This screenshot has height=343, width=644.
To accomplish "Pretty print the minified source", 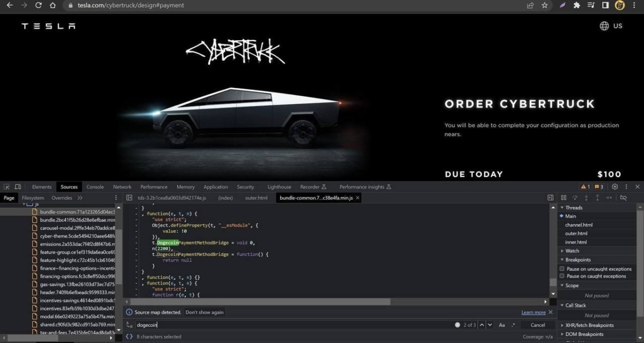I will [x=129, y=337].
